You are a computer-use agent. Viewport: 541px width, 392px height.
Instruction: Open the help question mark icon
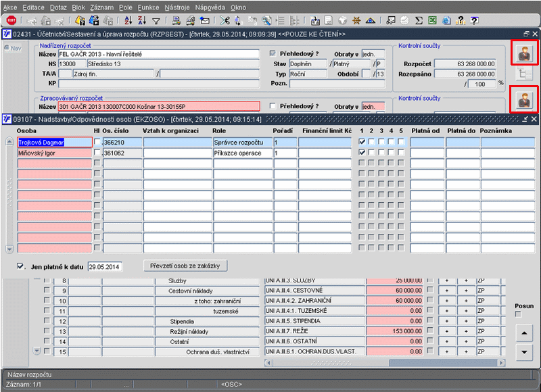pyautogui.click(x=475, y=21)
